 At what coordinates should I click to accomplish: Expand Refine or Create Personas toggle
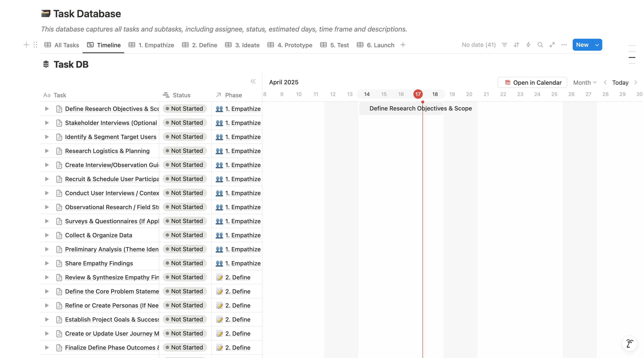point(46,305)
